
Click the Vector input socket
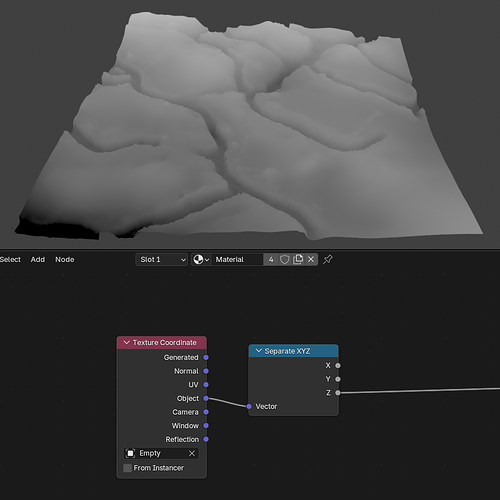pyautogui.click(x=249, y=406)
